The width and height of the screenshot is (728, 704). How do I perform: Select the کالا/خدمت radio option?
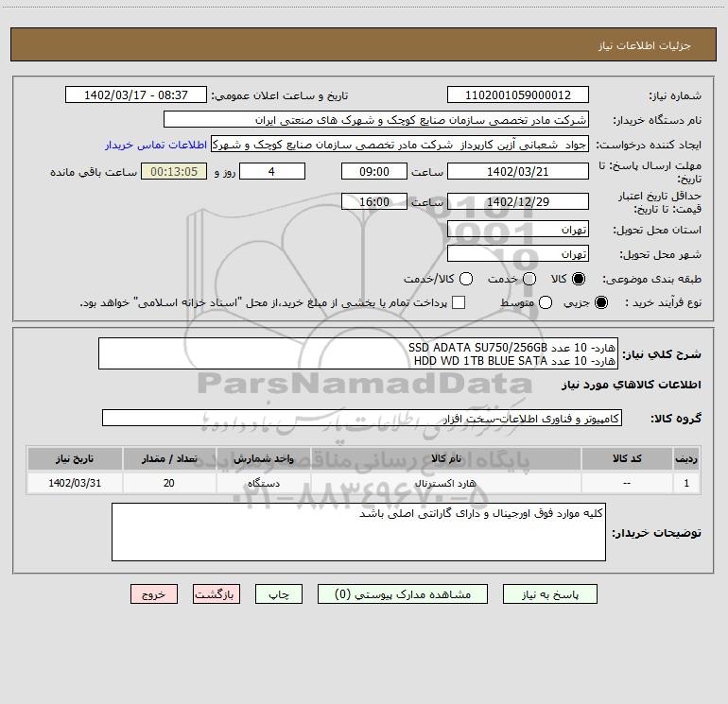pos(466,279)
